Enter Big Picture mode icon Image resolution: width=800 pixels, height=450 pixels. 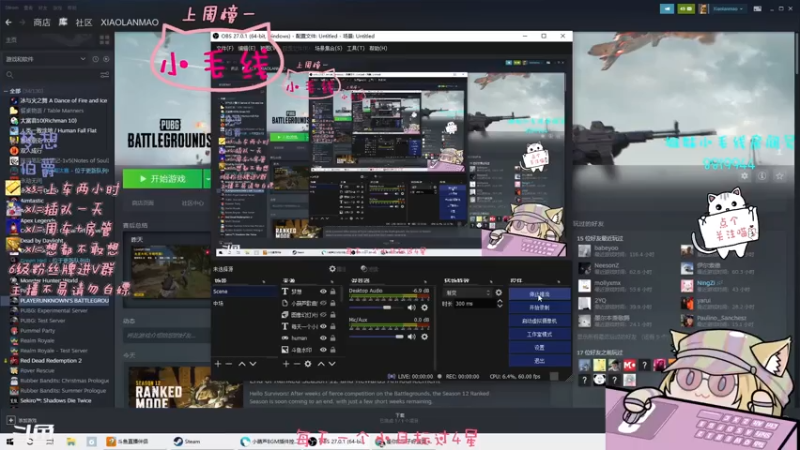pyautogui.click(x=758, y=9)
